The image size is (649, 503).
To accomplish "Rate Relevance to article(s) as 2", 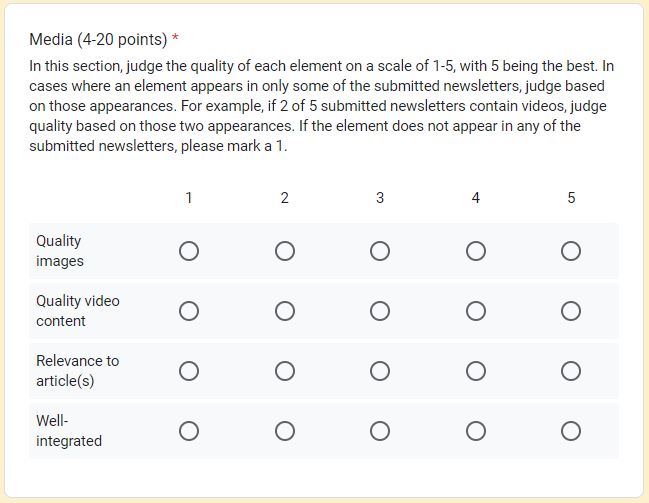I will click(x=285, y=371).
